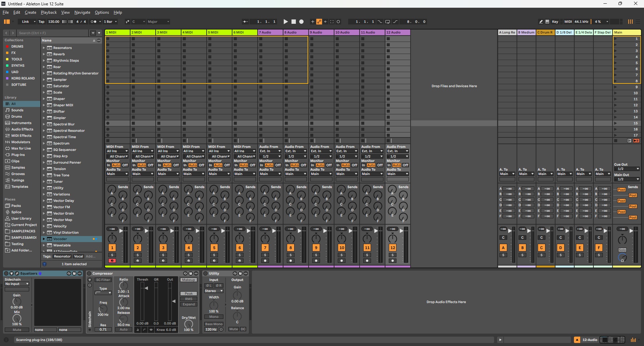
Task: Click the Stop All Clips button on Main
Action: point(615,140)
